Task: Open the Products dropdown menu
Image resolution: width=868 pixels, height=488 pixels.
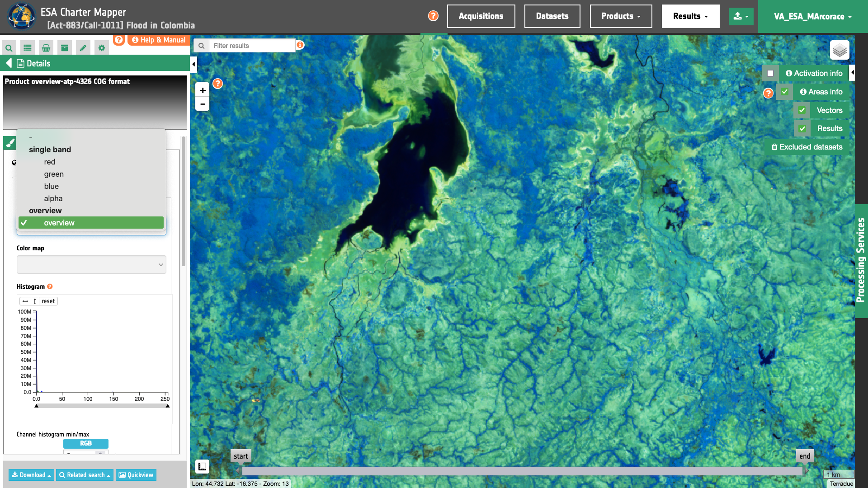Action: (x=621, y=16)
